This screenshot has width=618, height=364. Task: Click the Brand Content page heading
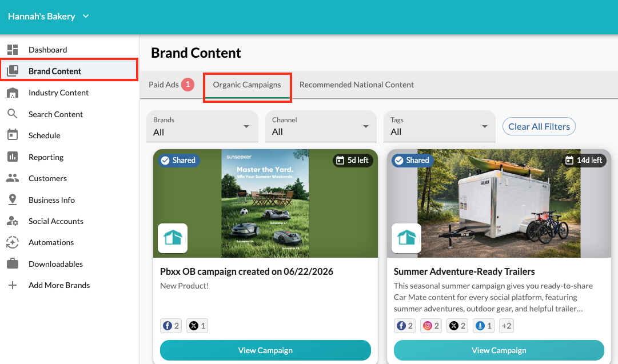(x=196, y=53)
